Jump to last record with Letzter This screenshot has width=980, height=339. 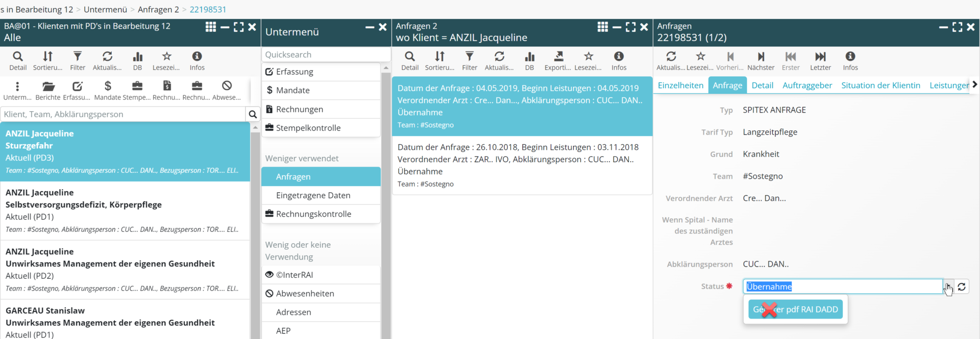(x=820, y=57)
